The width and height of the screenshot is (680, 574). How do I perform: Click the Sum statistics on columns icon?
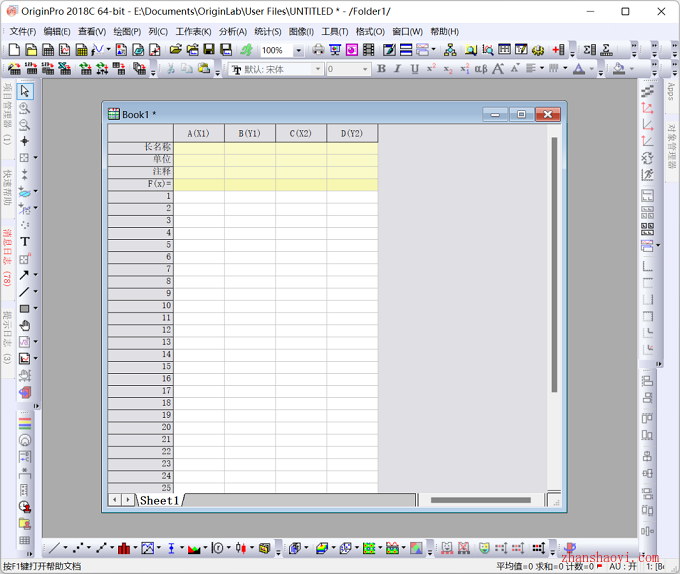[589, 50]
